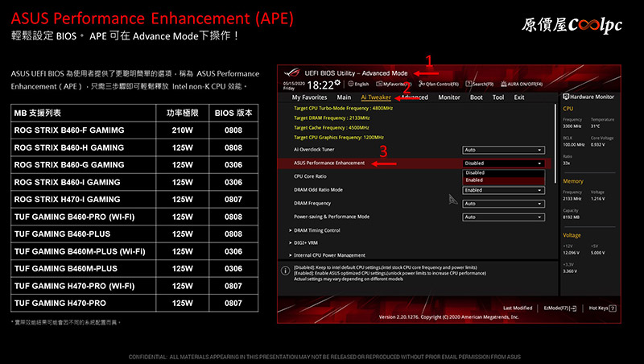The height and width of the screenshot is (364, 644).
Task: Select the Ai Tweaker tab
Action: [376, 97]
